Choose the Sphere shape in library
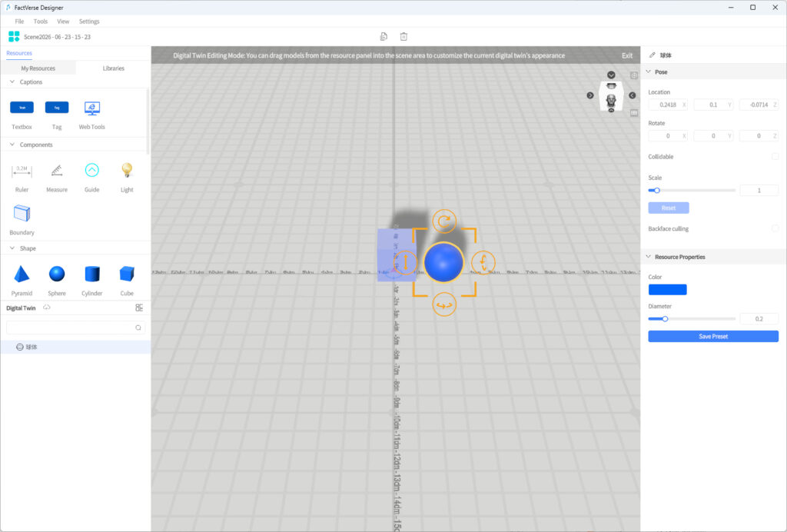Image resolution: width=787 pixels, height=532 pixels. click(57, 274)
